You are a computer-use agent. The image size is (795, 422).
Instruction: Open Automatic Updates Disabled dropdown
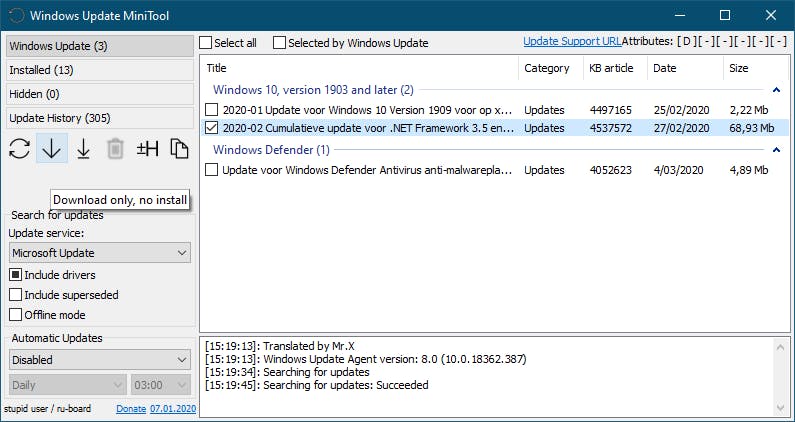(99, 360)
